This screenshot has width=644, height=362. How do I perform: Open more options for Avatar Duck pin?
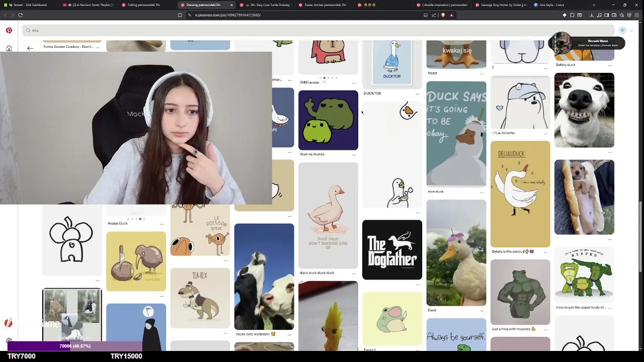tap(162, 224)
